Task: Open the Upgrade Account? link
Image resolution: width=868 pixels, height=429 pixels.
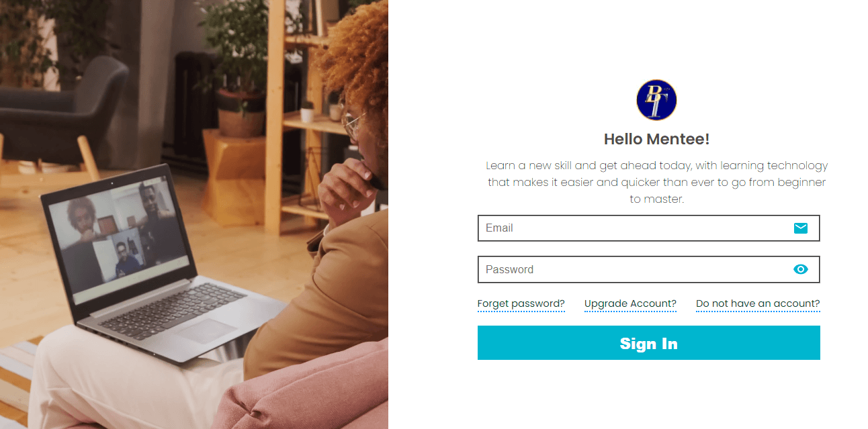Action: click(x=630, y=304)
